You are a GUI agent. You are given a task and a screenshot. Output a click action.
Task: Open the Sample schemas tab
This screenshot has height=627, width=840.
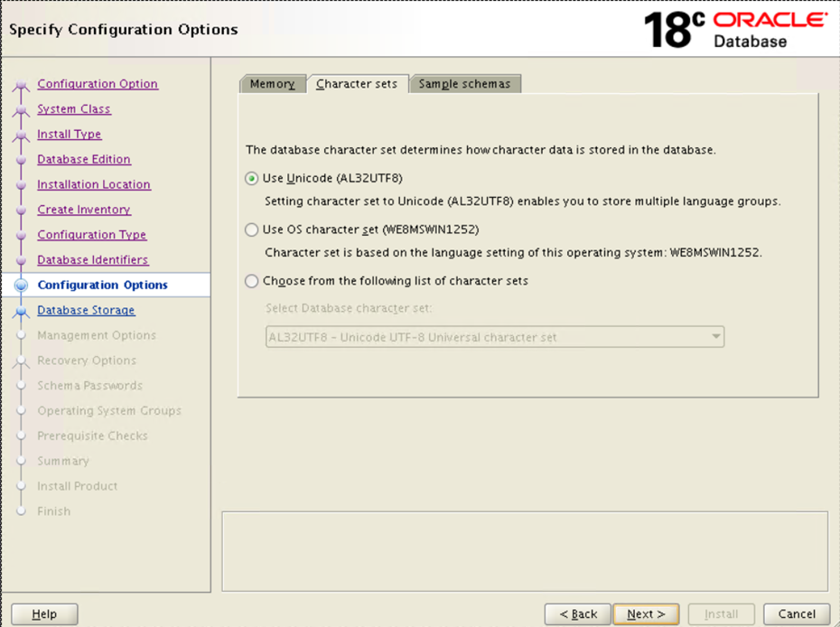(x=464, y=84)
